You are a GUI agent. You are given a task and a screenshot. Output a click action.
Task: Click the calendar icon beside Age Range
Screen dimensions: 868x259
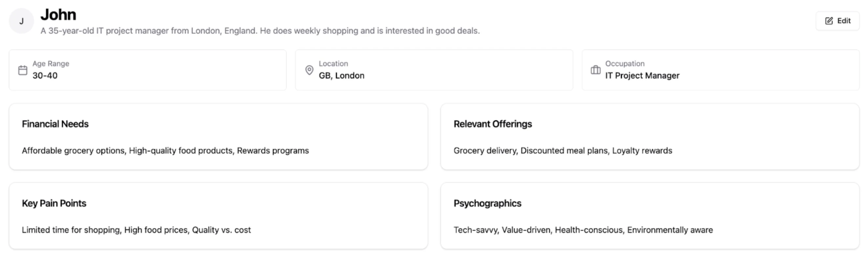tap(23, 70)
